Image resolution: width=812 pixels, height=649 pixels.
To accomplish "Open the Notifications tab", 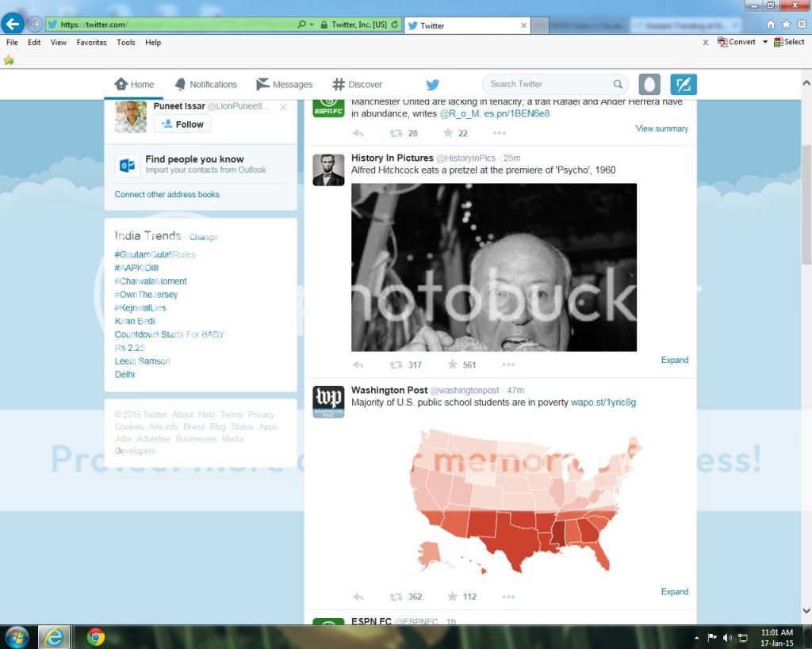I will pyautogui.click(x=206, y=84).
